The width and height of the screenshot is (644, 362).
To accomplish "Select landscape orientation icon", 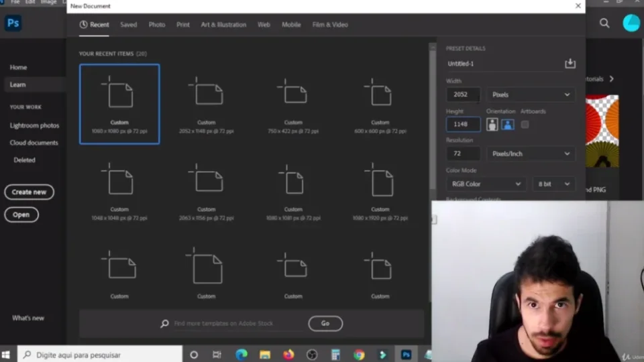I will pyautogui.click(x=508, y=125).
